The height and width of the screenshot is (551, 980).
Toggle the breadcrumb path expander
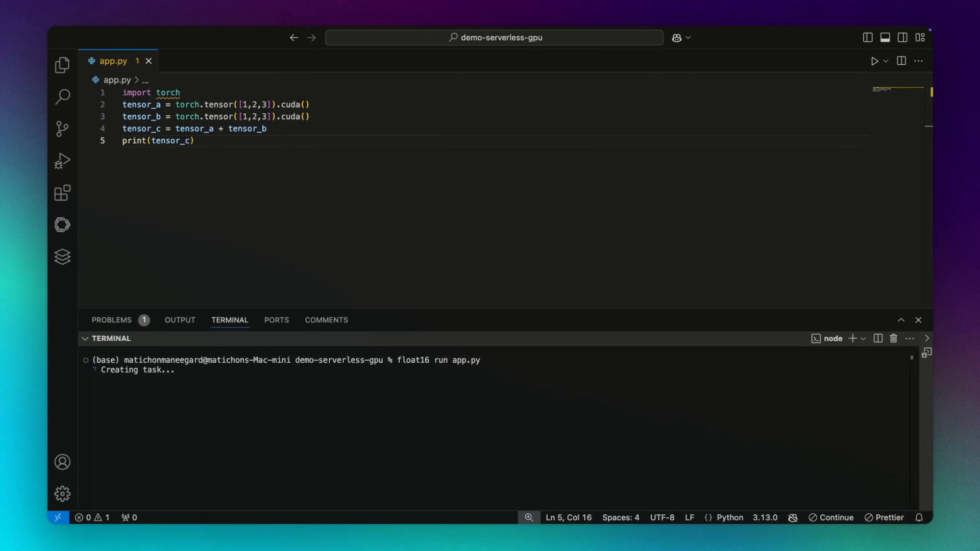(144, 80)
